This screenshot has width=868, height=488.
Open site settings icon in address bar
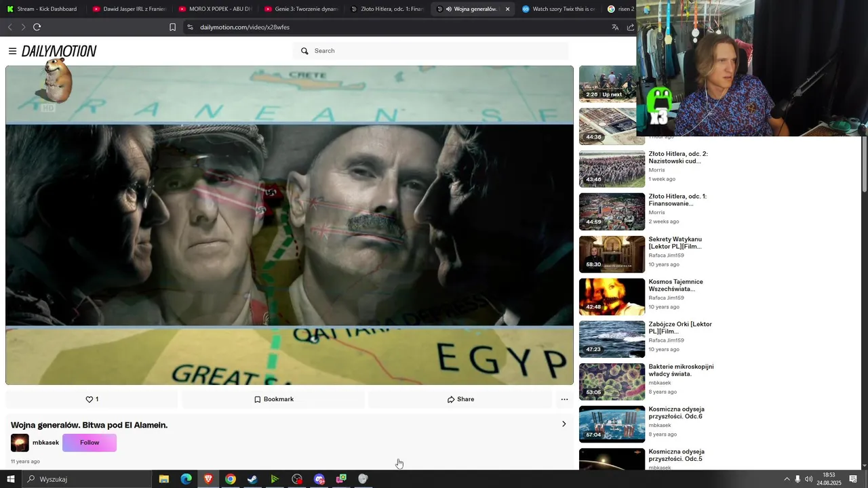(190, 27)
